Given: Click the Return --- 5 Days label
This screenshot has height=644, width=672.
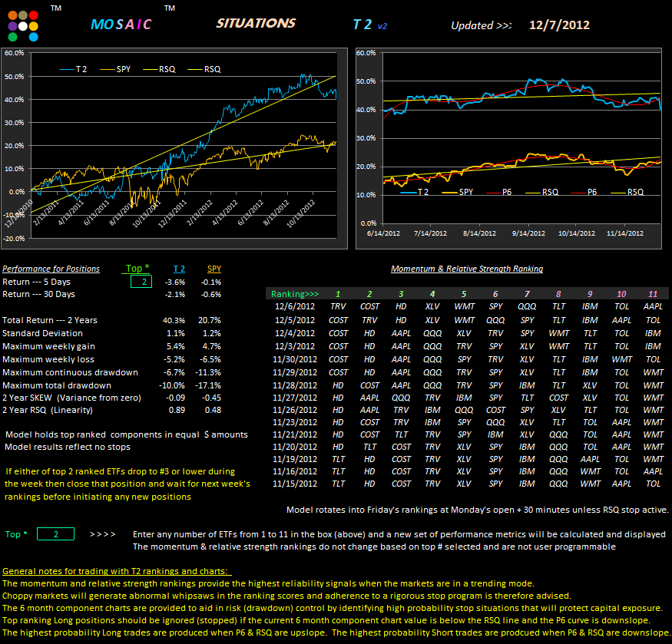Looking at the screenshot, I should 36,282.
